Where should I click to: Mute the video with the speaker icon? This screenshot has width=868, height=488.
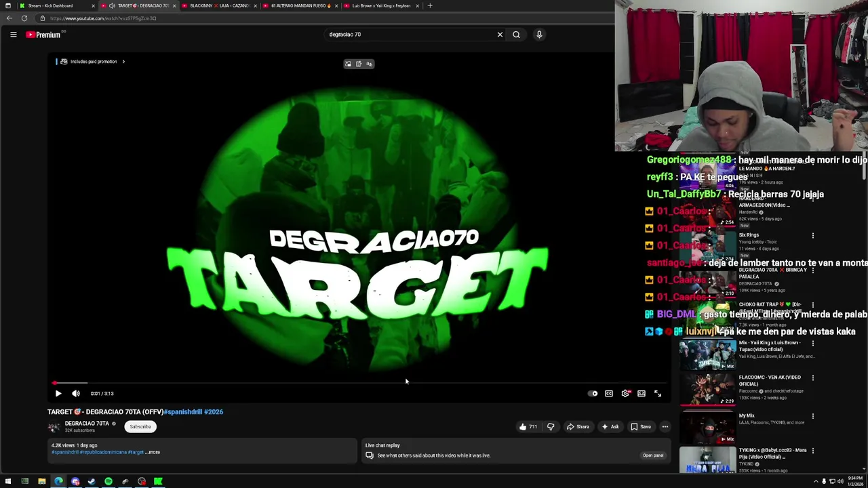(76, 393)
